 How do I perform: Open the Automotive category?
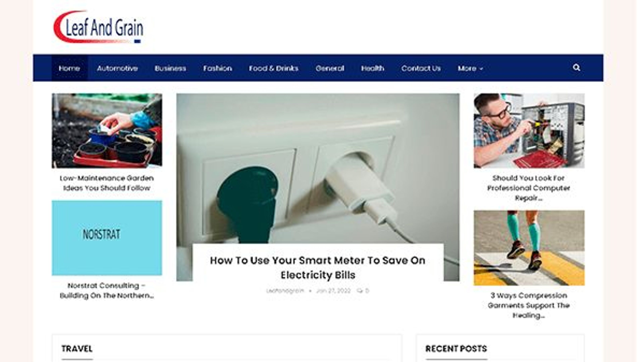click(x=117, y=68)
